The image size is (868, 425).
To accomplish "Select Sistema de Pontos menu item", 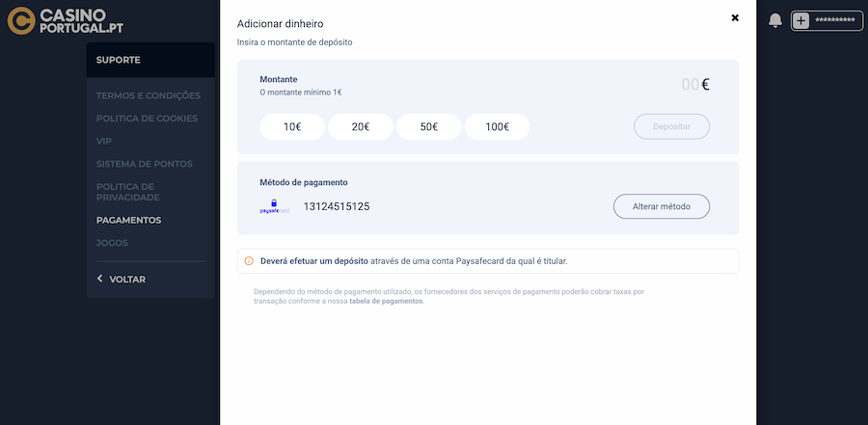I will pos(145,164).
